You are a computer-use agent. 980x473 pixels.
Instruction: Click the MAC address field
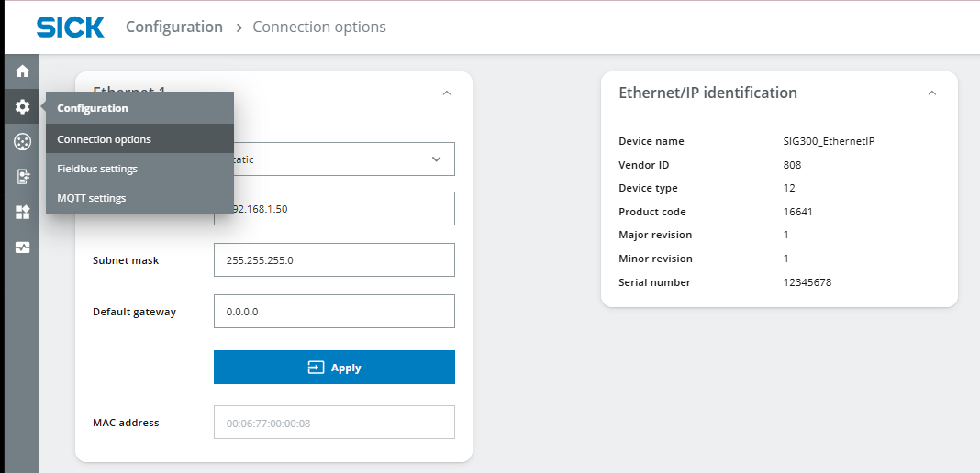pyautogui.click(x=334, y=423)
